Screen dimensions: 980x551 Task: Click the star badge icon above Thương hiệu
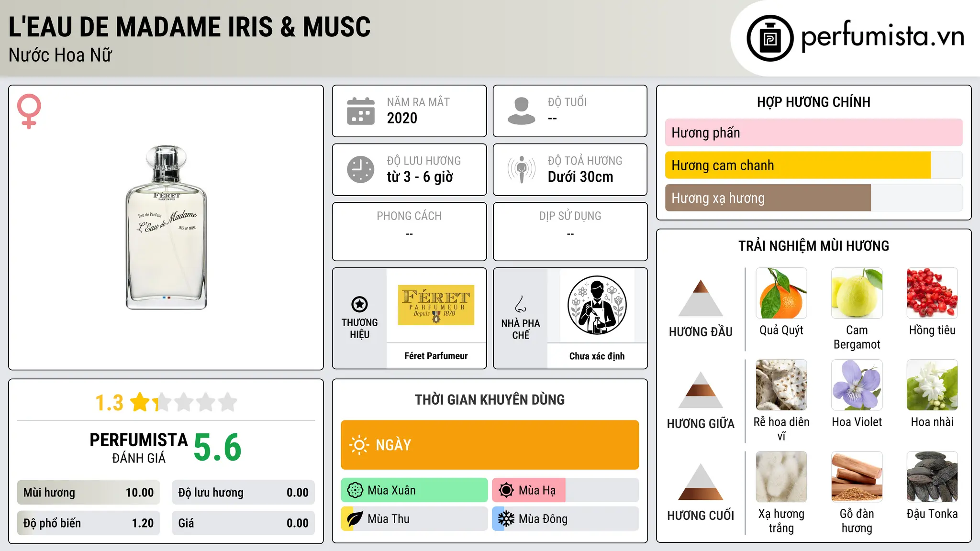(x=360, y=304)
